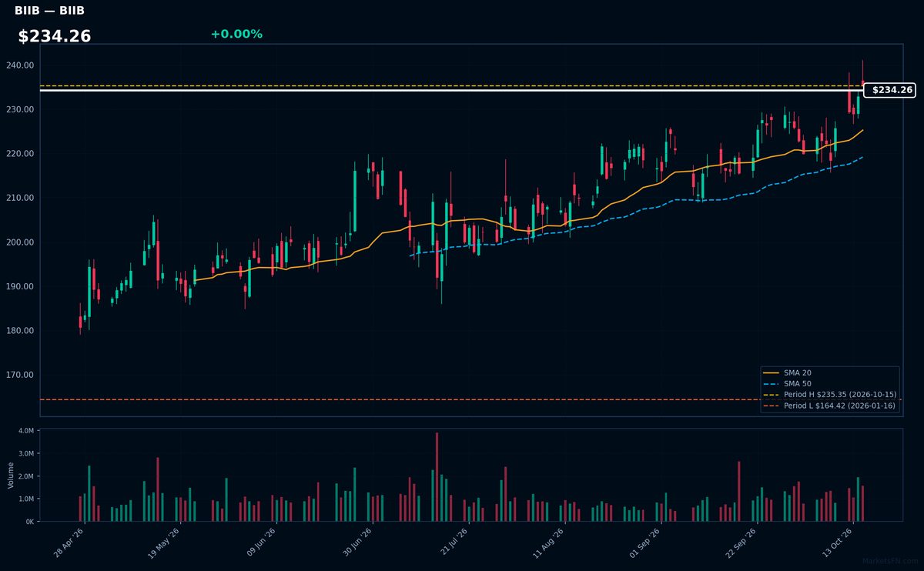Screen dimensions: 924x571
Task: Click the BIIB — BIIB chart title
Action: (x=49, y=11)
